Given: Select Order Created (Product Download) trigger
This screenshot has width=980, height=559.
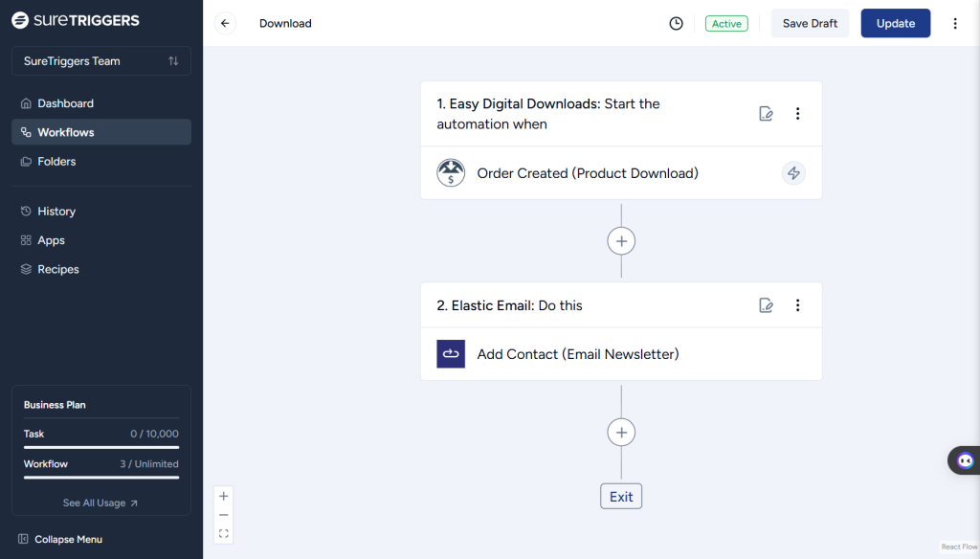Looking at the screenshot, I should (x=621, y=173).
